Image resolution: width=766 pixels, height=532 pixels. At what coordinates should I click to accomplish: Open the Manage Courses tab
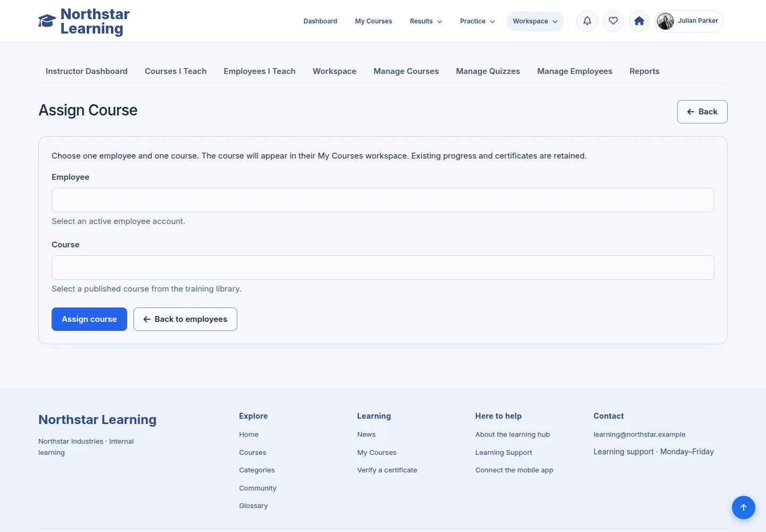coord(406,71)
